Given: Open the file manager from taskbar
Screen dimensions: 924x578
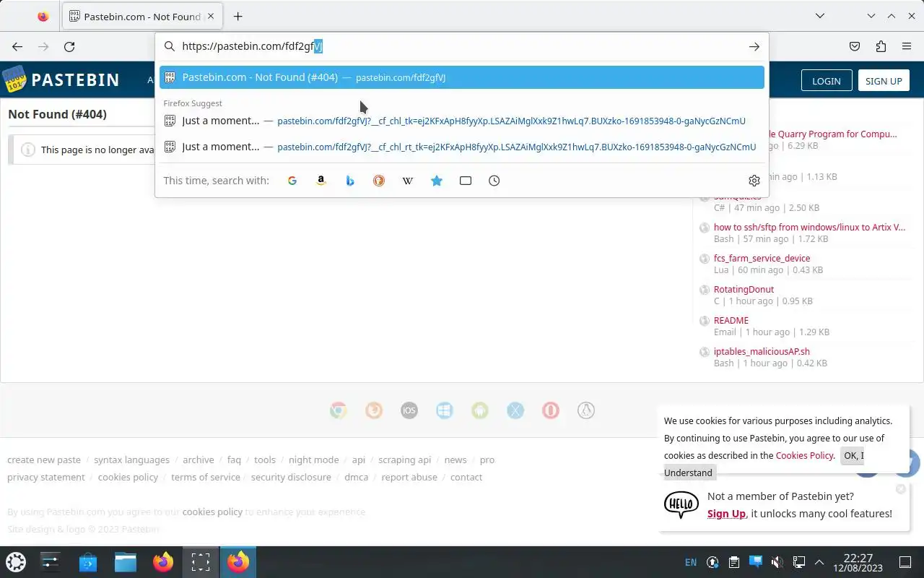Looking at the screenshot, I should pos(126,562).
